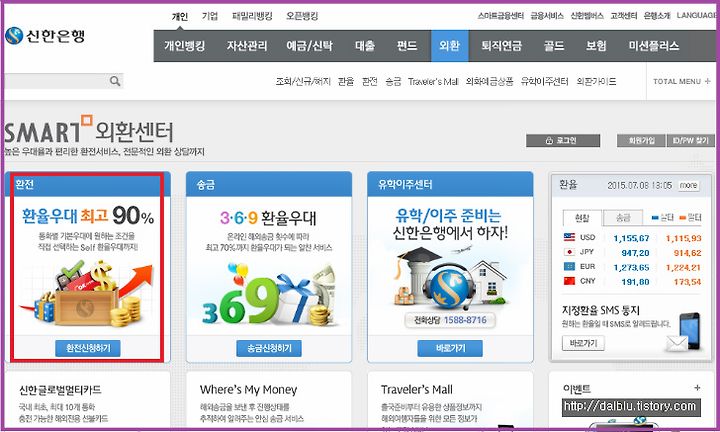
Task: Click the more button in 환율 panel
Action: pyautogui.click(x=688, y=185)
